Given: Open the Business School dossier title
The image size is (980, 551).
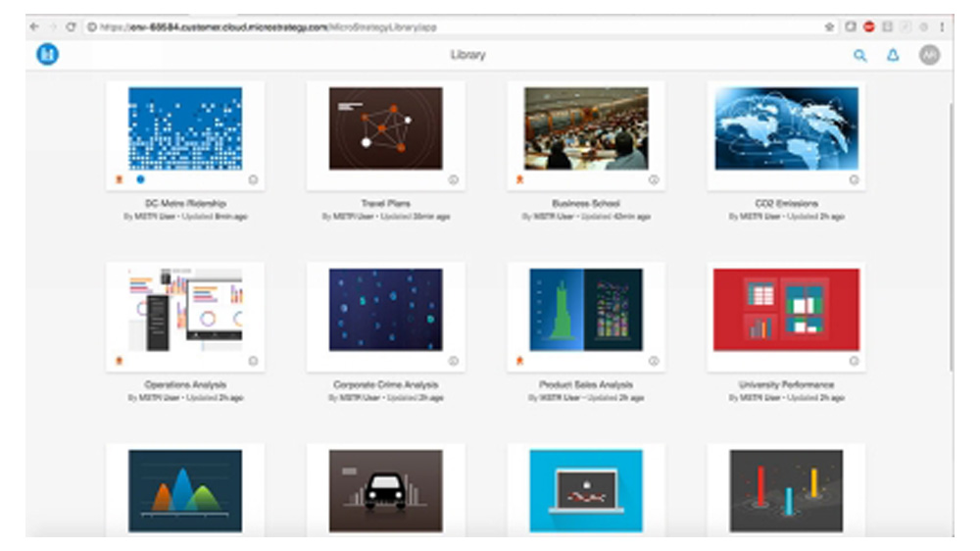Looking at the screenshot, I should (x=586, y=204).
